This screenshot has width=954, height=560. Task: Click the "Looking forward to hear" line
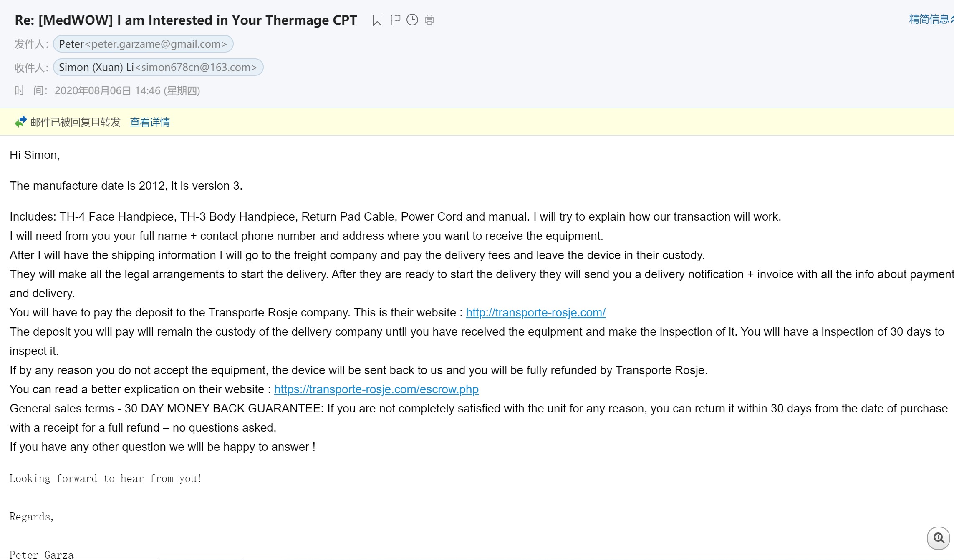[x=106, y=479]
